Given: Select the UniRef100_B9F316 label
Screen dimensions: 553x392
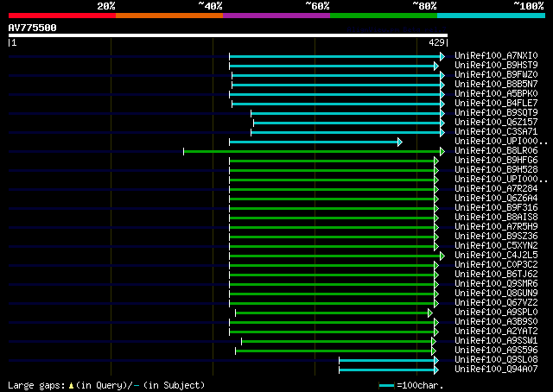Looking at the screenshot, I should tap(496, 208).
